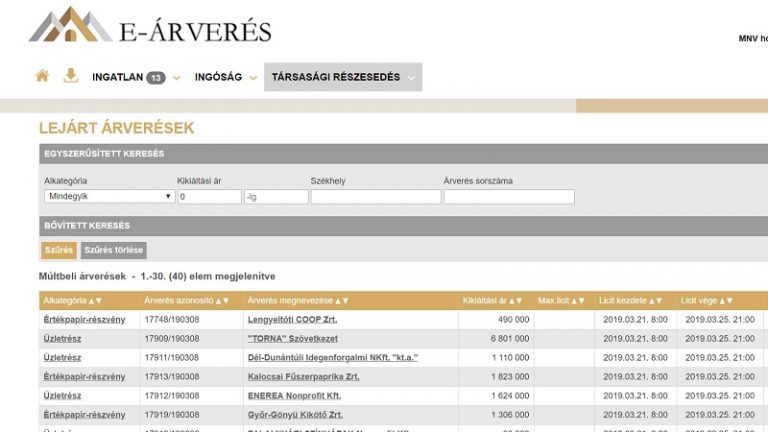768x432 pixels.
Task: Click price 6 801 000
Action: pyautogui.click(x=510, y=338)
